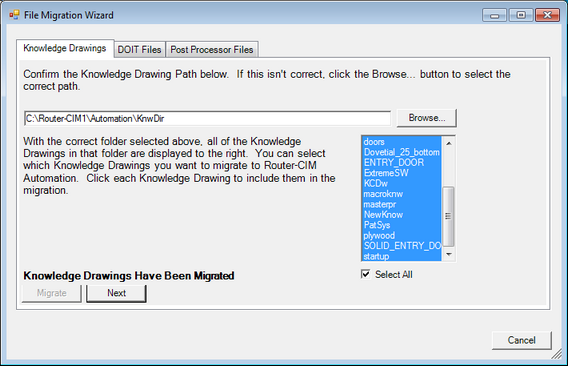The image size is (568, 366).
Task: Click the window resize grip icon
Action: pyautogui.click(x=557, y=354)
